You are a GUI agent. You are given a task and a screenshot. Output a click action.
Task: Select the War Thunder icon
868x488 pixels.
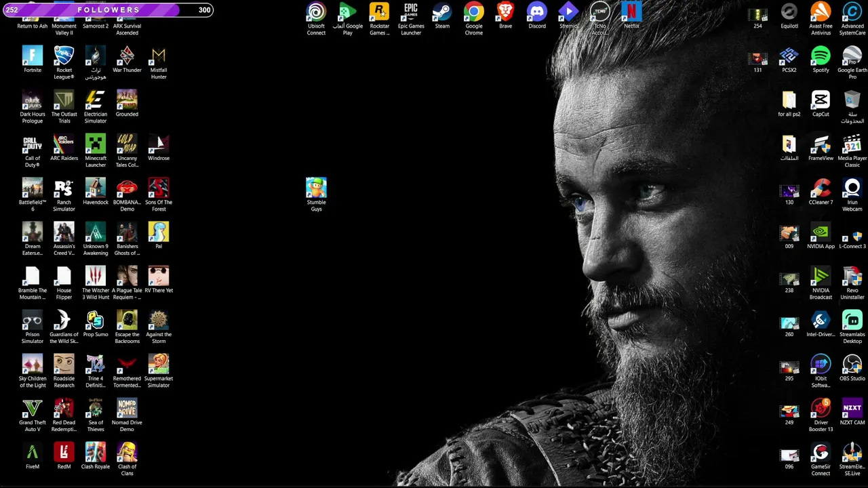pos(127,56)
